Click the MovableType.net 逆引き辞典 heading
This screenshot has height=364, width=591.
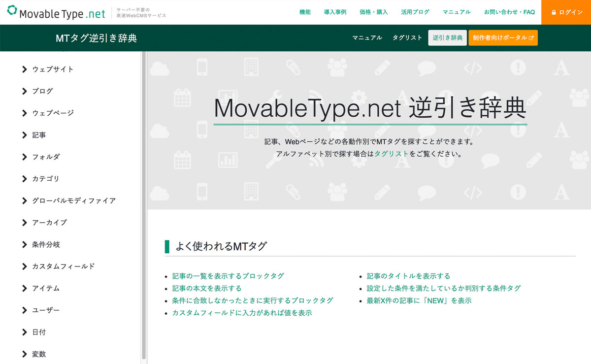pos(370,109)
